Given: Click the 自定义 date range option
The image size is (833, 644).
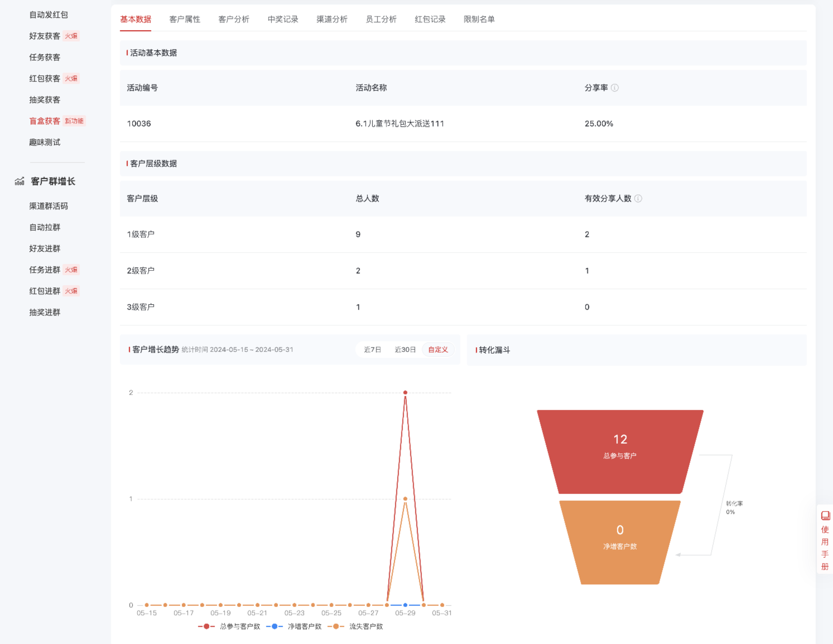Looking at the screenshot, I should [438, 350].
